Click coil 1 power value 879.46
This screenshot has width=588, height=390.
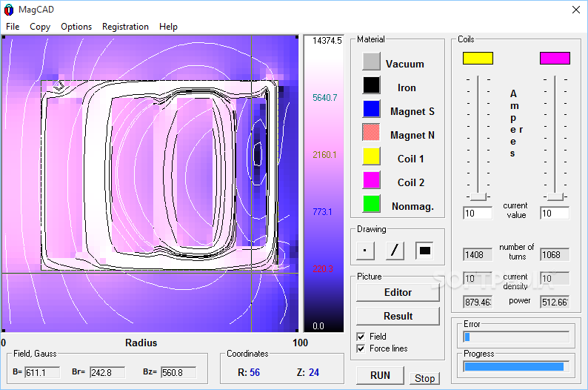coord(478,303)
